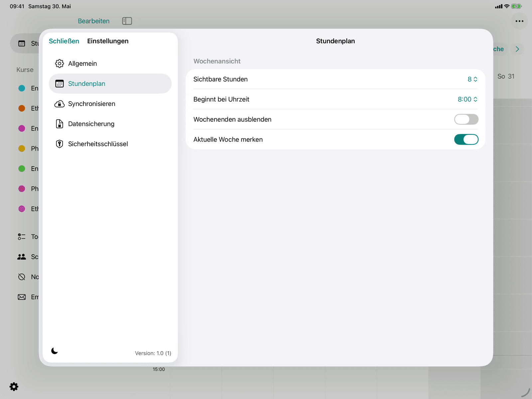The width and height of the screenshot is (532, 399).
Task: Open the Beginnt bei Uhrzeit time picker
Action: [x=467, y=99]
